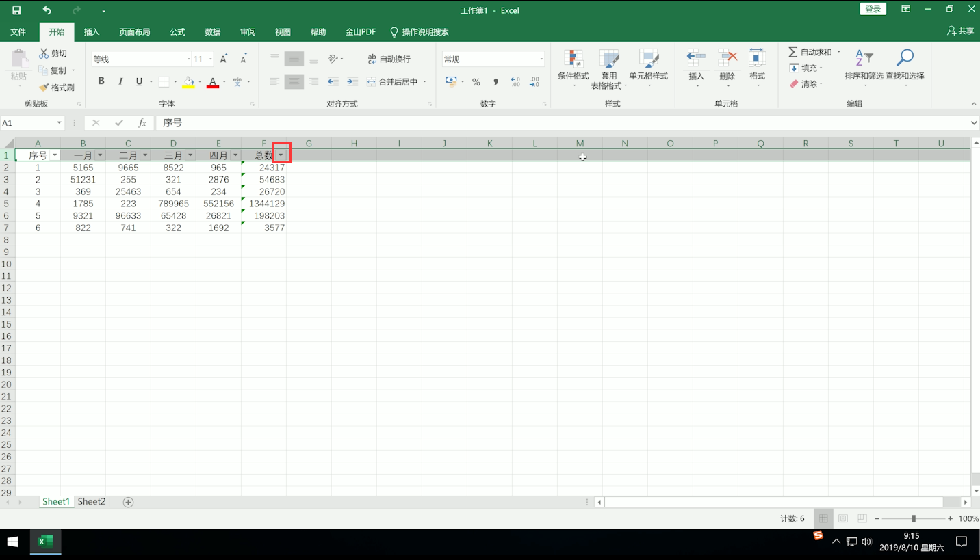Save the workbook via quick access icon
The image size is (980, 560).
point(16,10)
